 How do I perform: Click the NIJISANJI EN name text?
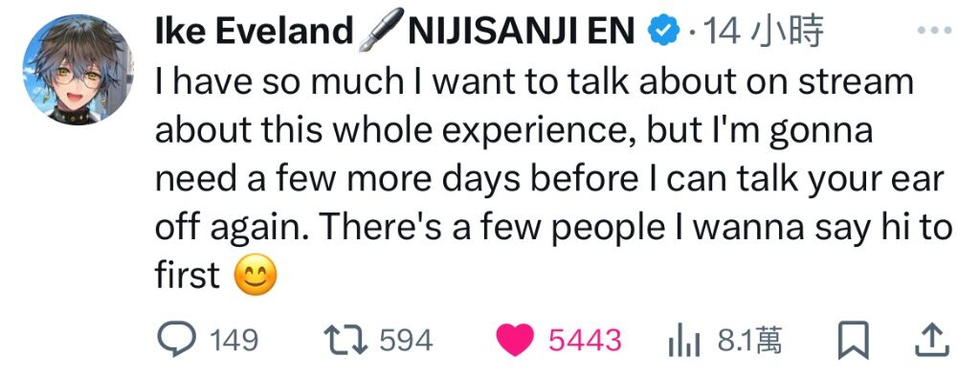(x=522, y=31)
